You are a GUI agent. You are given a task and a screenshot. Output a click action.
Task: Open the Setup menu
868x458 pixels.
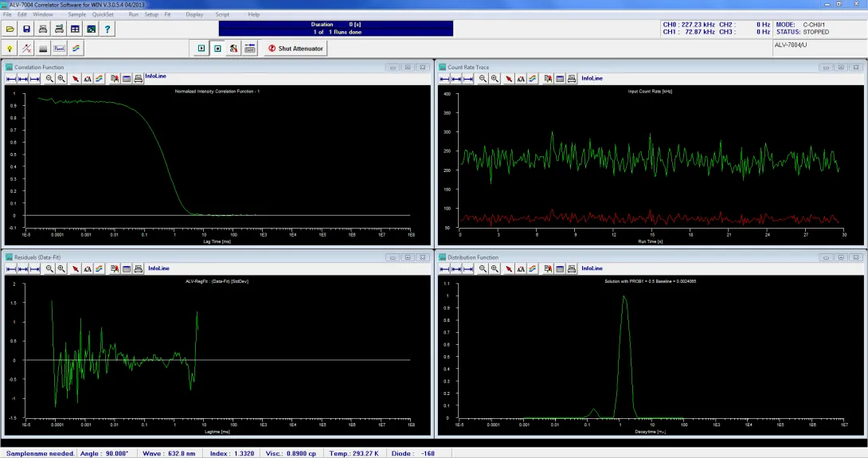[x=151, y=14]
